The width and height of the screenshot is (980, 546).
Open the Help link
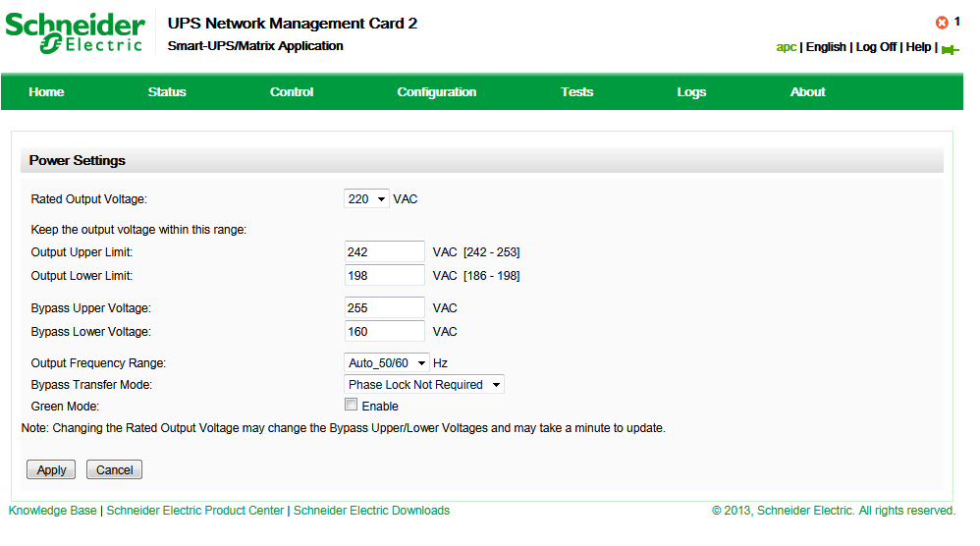coord(918,47)
